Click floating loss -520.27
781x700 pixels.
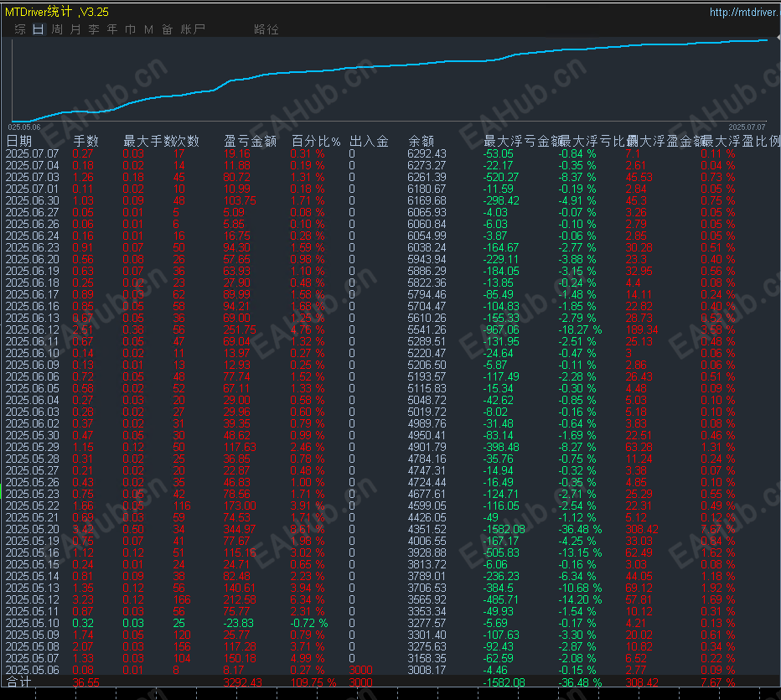501,177
